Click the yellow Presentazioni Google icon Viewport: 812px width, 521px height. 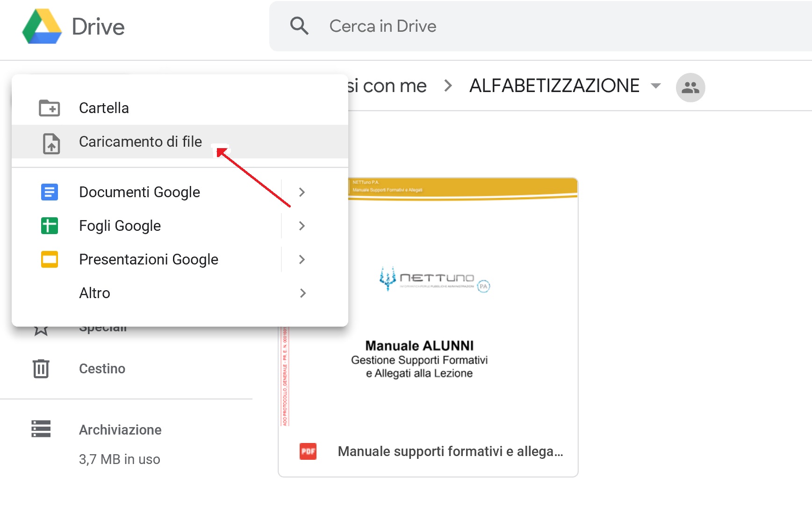pyautogui.click(x=50, y=259)
